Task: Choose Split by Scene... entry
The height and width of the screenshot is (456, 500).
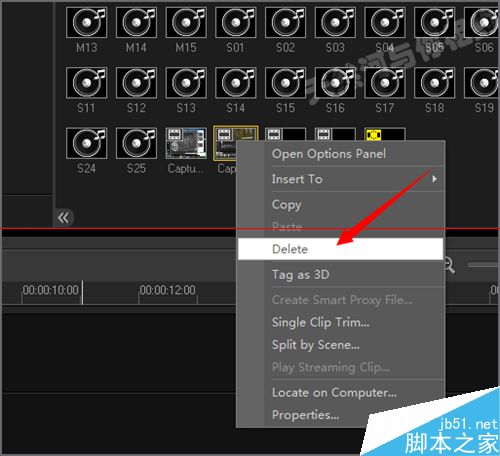Action: tap(341, 345)
